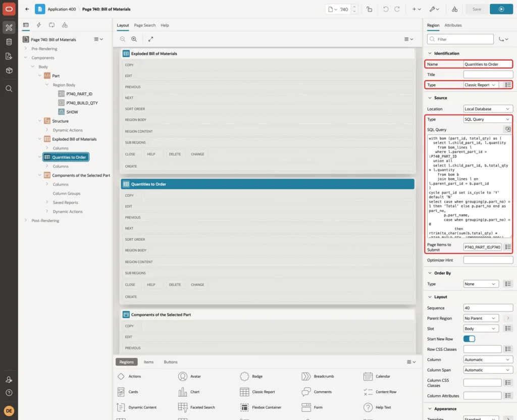Click the Quantities to Order layout header
This screenshot has height=420, width=517.
coord(268,184)
